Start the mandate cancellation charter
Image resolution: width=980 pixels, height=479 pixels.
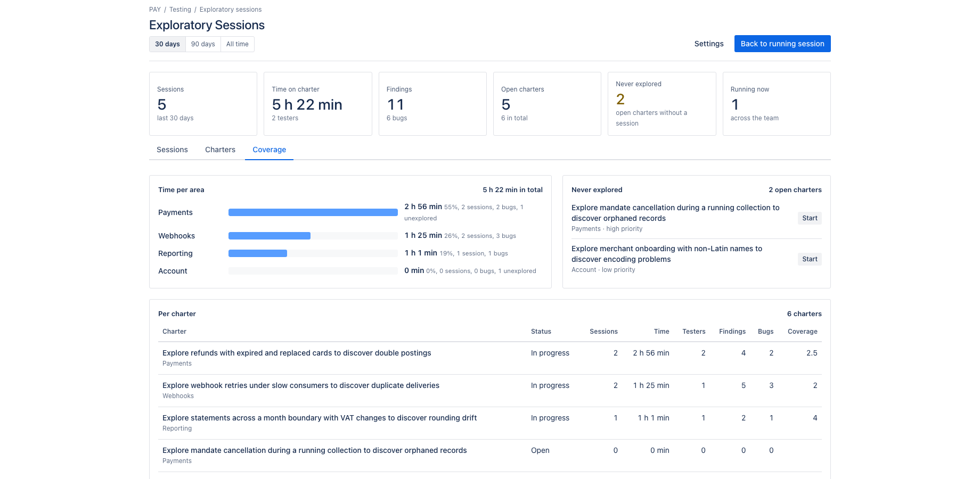[810, 218]
